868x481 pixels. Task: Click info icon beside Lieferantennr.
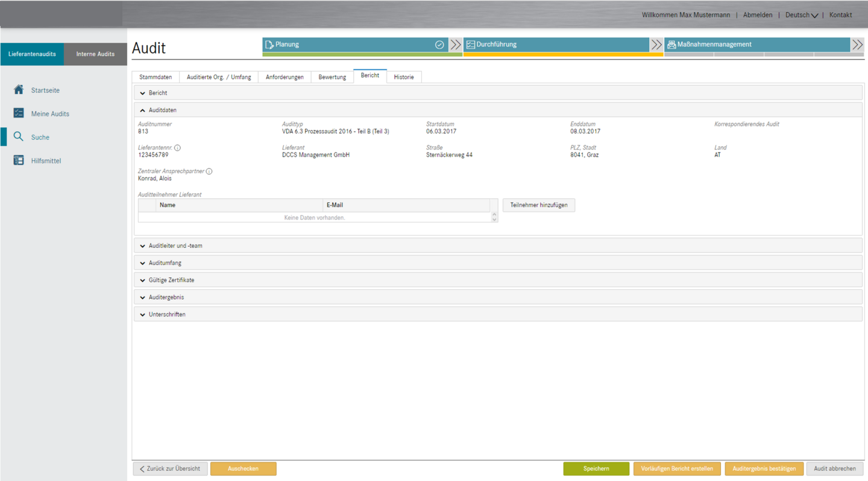[x=177, y=148]
